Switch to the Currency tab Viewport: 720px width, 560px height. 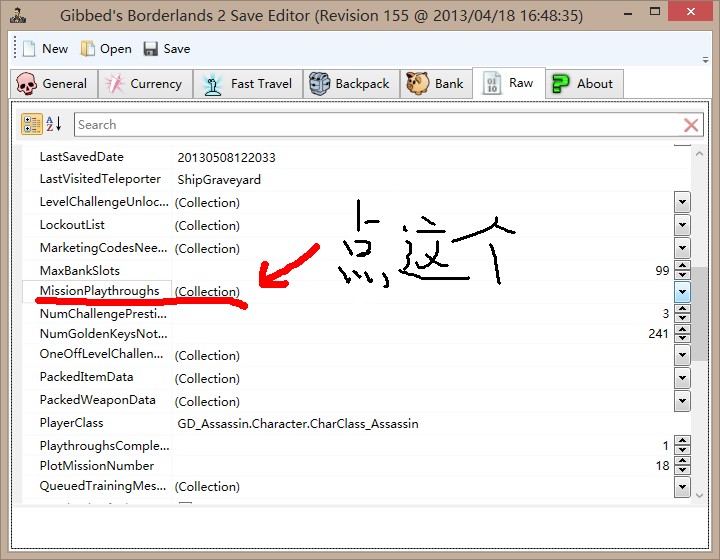(x=145, y=84)
